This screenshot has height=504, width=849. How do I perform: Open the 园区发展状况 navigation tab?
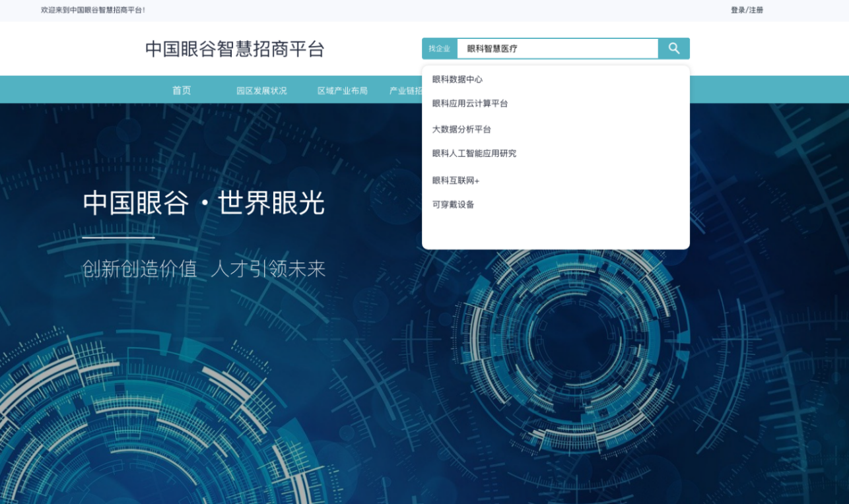[261, 91]
